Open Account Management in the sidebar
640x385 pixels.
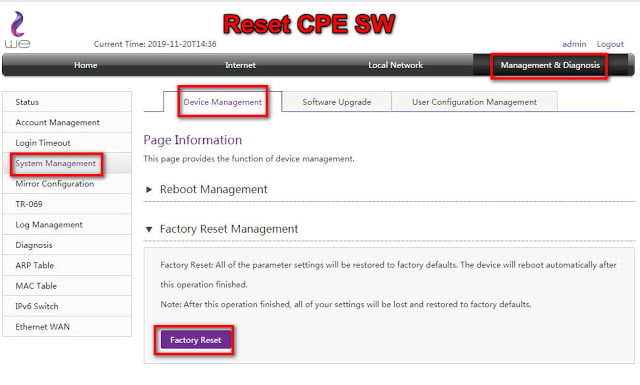(67, 122)
